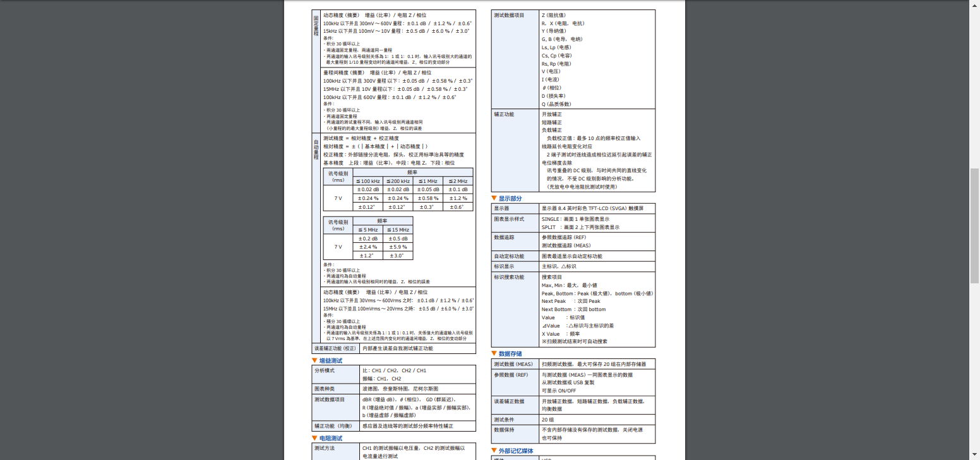Screen dimensions: 980x460
Task: Click the orange triangle beside 数据存储
Action: pyautogui.click(x=494, y=354)
